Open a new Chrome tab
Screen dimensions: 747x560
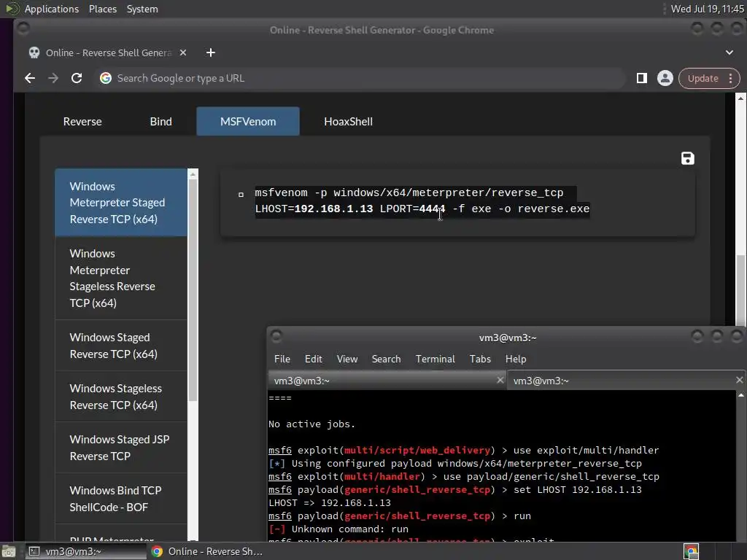211,52
